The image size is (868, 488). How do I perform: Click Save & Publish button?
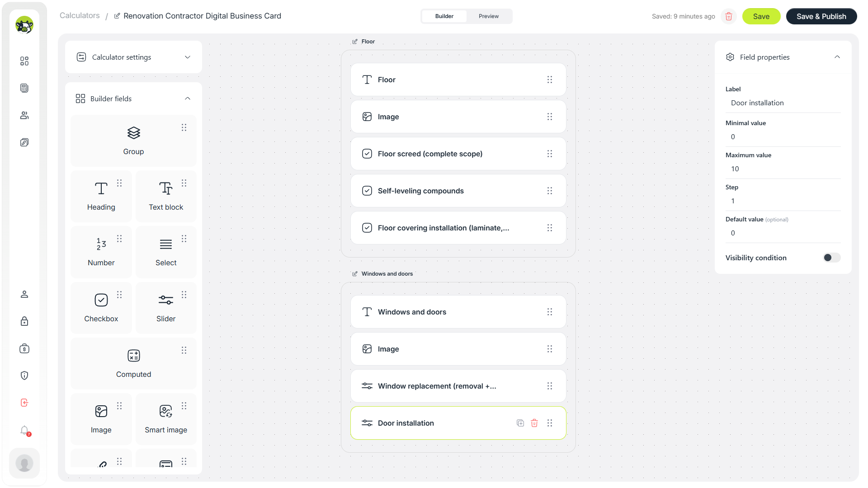pyautogui.click(x=821, y=16)
